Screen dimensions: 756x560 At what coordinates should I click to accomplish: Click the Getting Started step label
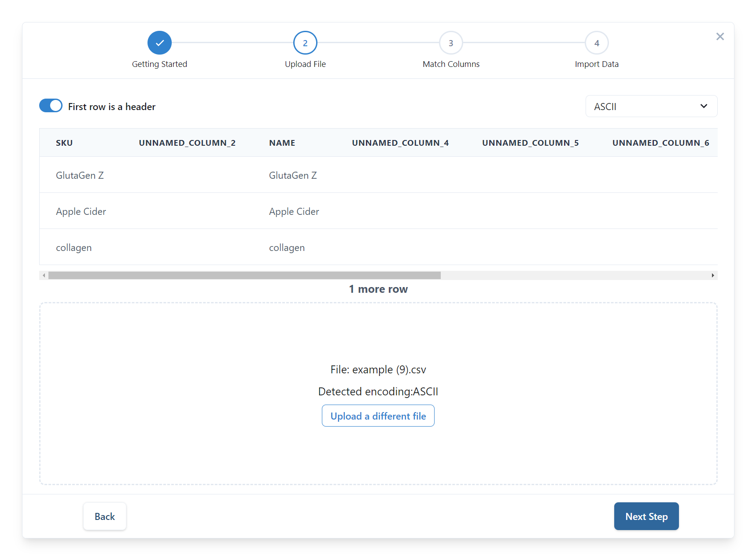[159, 64]
